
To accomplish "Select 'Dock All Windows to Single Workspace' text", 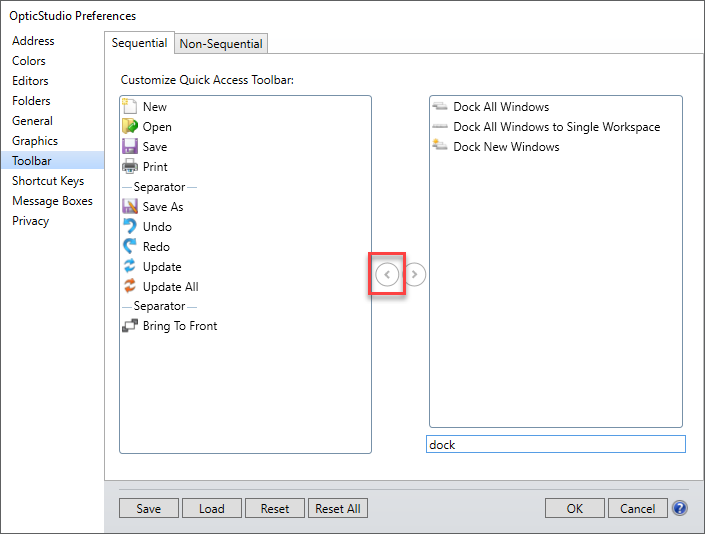I will pyautogui.click(x=557, y=127).
